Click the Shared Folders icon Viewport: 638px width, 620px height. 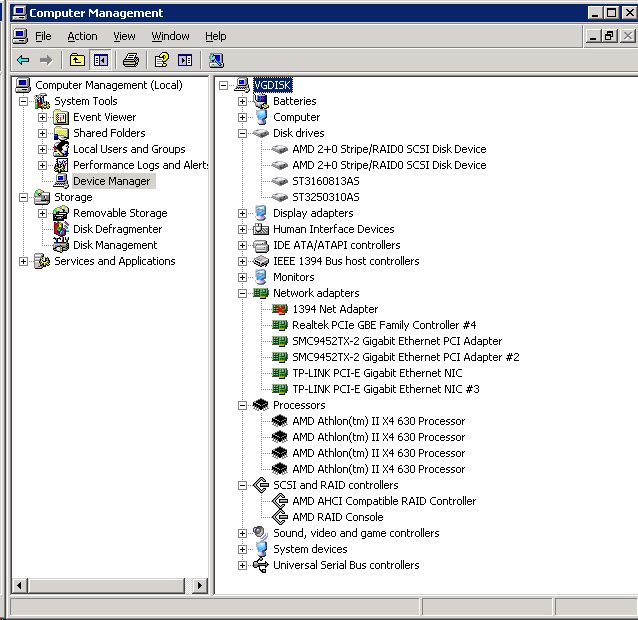[x=61, y=133]
